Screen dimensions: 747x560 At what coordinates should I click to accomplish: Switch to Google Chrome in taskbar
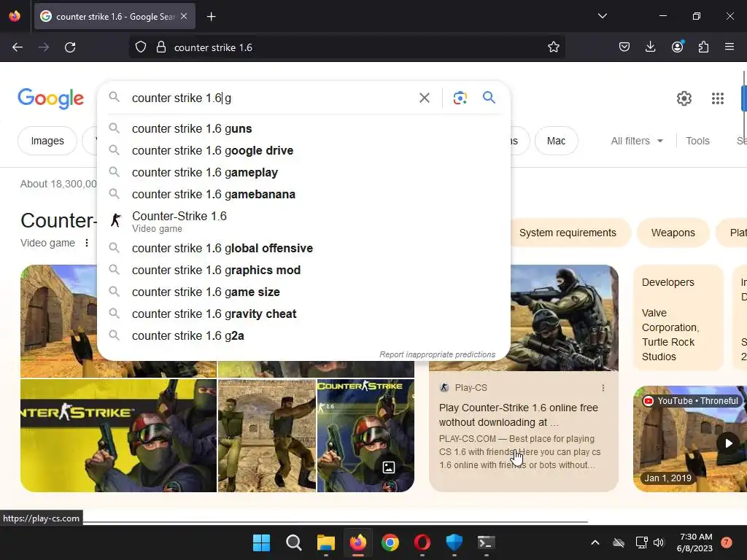pos(390,542)
